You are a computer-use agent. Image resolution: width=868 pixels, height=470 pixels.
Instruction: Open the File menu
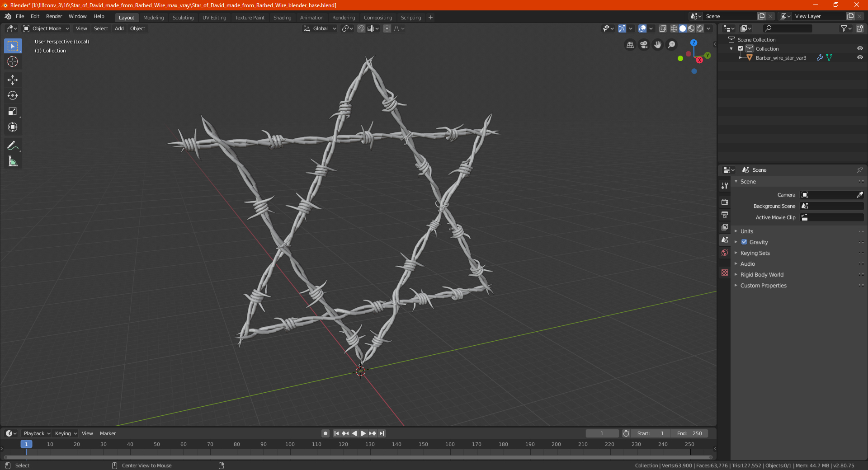[20, 16]
